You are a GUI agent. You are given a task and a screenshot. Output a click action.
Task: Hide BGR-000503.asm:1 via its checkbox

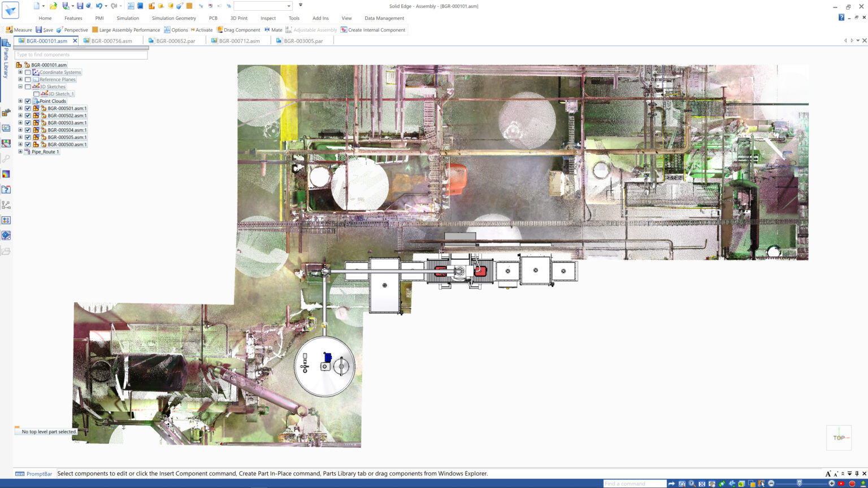click(x=28, y=123)
